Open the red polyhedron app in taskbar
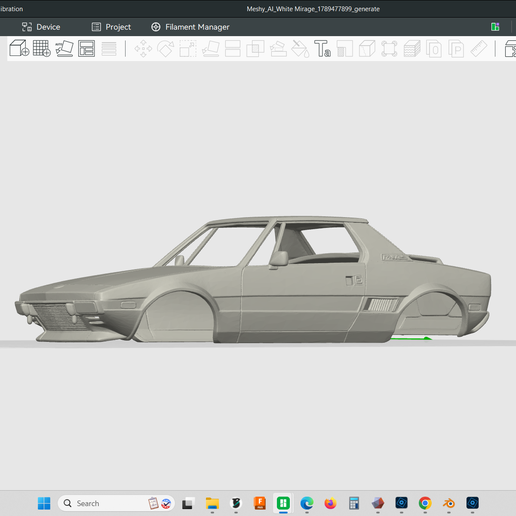The image size is (516, 516). (x=378, y=503)
